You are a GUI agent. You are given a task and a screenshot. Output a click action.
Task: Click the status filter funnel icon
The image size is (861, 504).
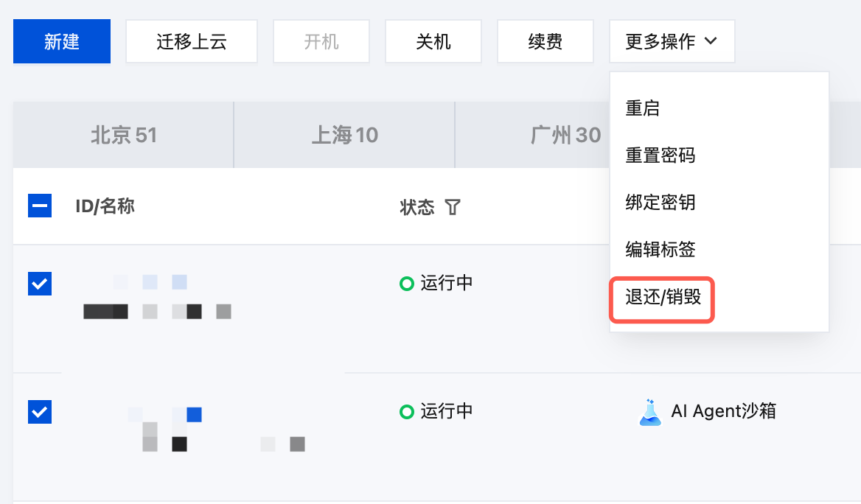click(453, 207)
